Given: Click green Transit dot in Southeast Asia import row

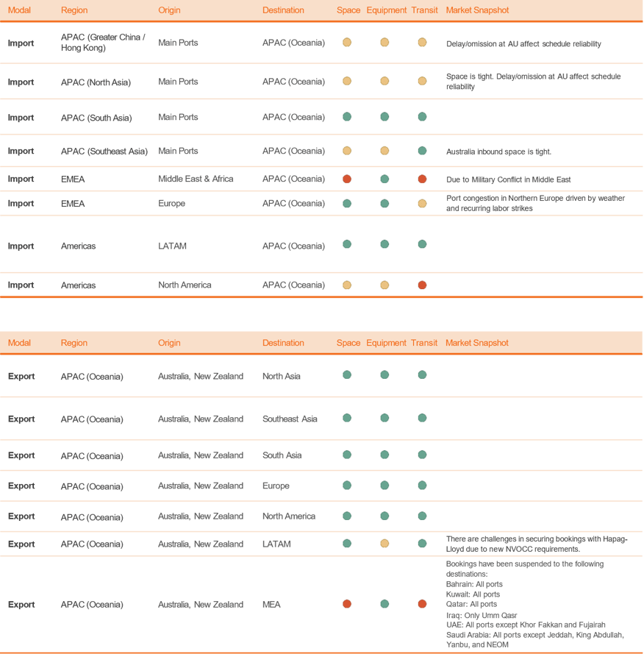Looking at the screenshot, I should pyautogui.click(x=422, y=151).
